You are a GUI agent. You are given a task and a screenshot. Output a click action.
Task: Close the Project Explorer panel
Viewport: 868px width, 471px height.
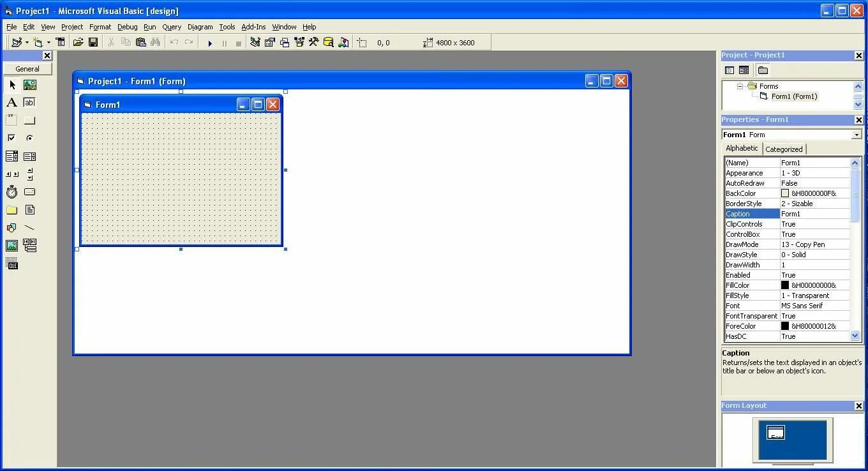pyautogui.click(x=858, y=56)
